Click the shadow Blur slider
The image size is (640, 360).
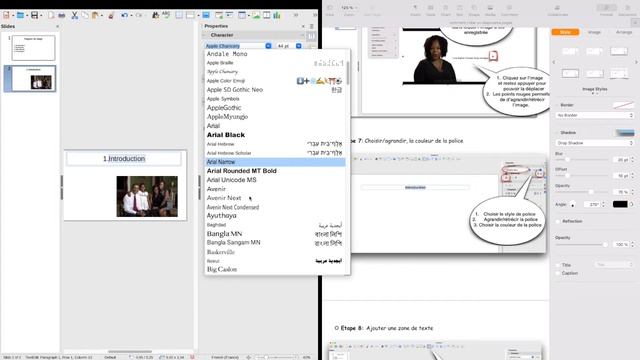(582, 160)
